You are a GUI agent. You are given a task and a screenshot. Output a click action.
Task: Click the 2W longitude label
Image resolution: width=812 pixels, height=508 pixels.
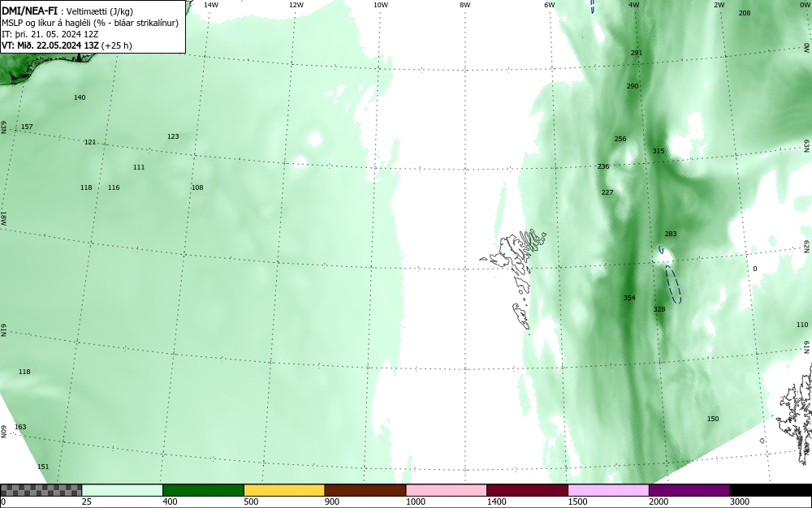coord(719,5)
